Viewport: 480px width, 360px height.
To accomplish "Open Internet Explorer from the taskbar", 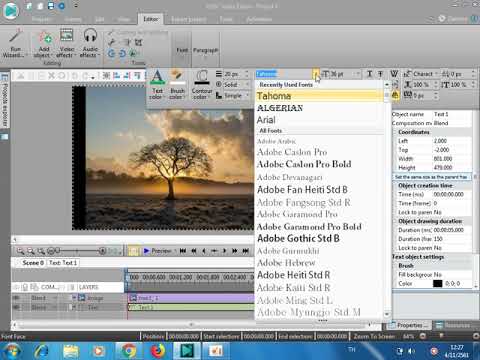I will [41, 351].
